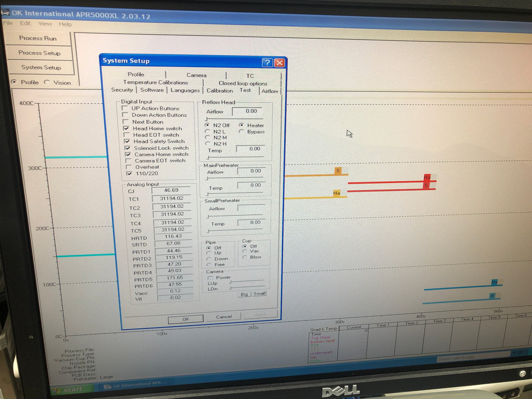Select the Profile radio button in main window
This screenshot has width=532, height=399.
[14, 82]
